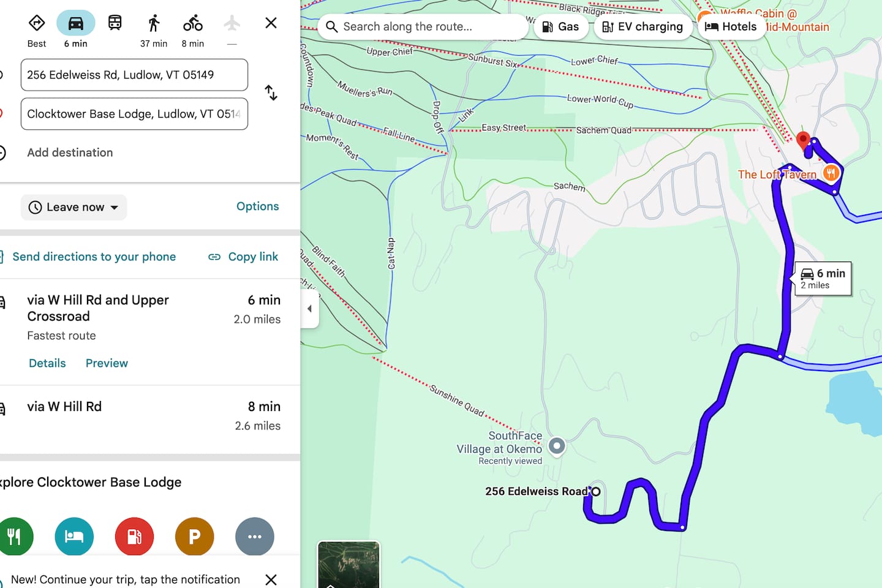Select the Driving travel mode icon
Viewport: 882px width, 588px height.
coord(75,23)
